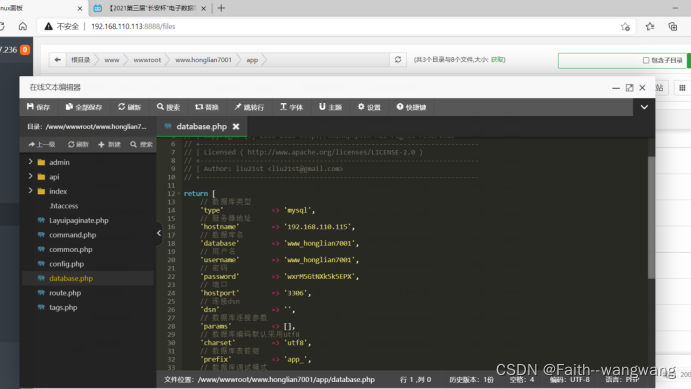
Task: Click the app breadcrumb
Action: [252, 60]
